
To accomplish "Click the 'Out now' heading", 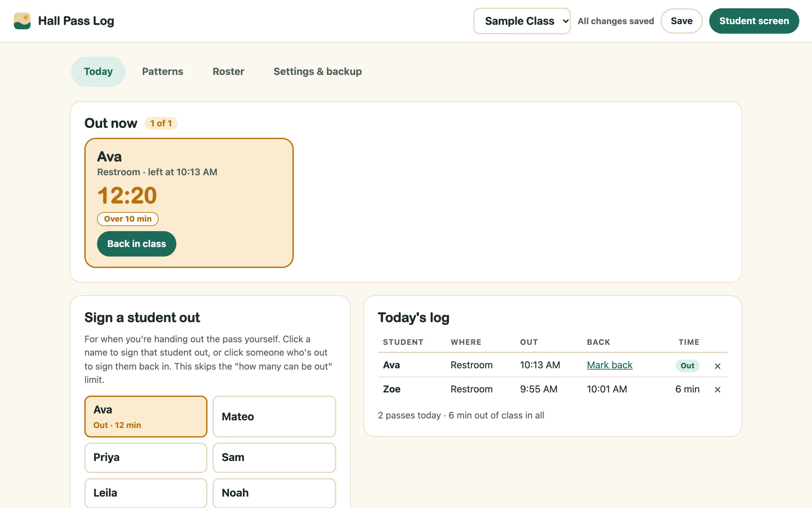I will pos(111,123).
